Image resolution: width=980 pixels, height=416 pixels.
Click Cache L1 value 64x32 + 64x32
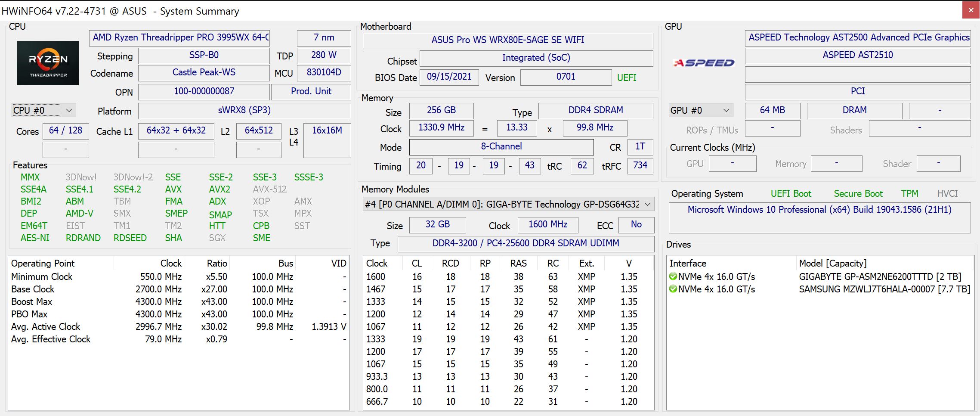point(176,130)
